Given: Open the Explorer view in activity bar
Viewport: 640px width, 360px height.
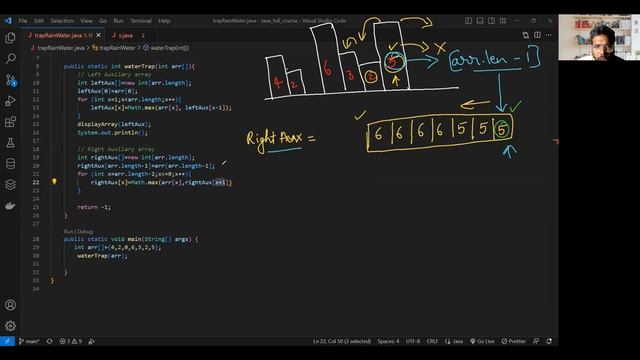Looking at the screenshot, I should [10, 38].
